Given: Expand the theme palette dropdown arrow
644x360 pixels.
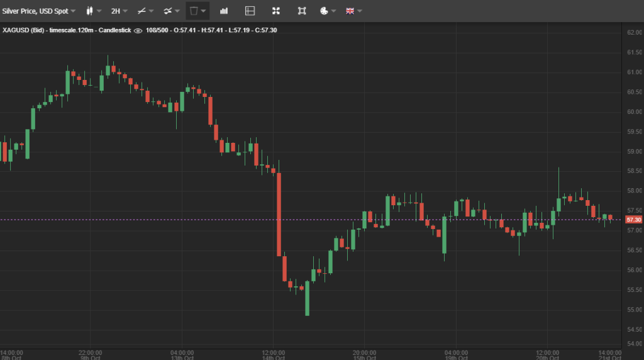Looking at the screenshot, I should [333, 11].
